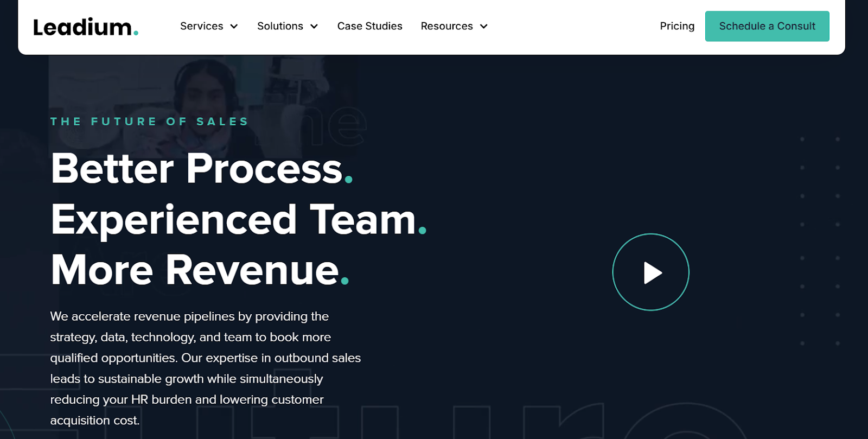Expand the Resources dropdown chevron
The image size is (868, 439).
(484, 27)
